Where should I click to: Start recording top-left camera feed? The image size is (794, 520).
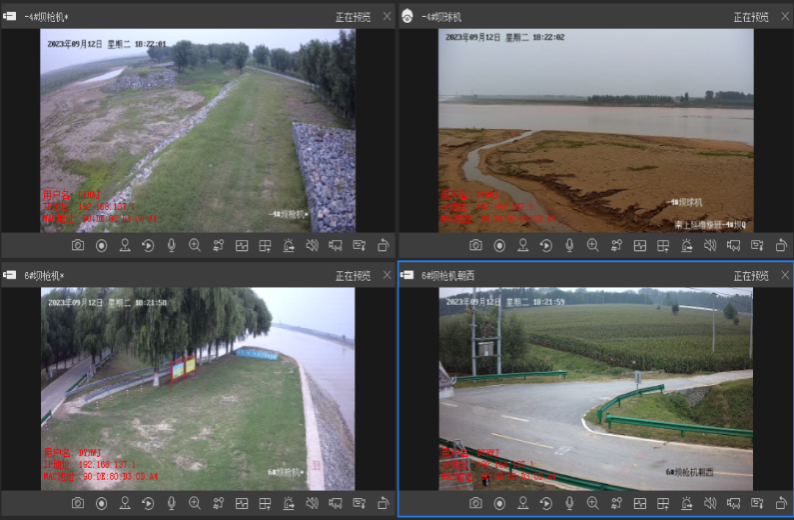click(101, 246)
